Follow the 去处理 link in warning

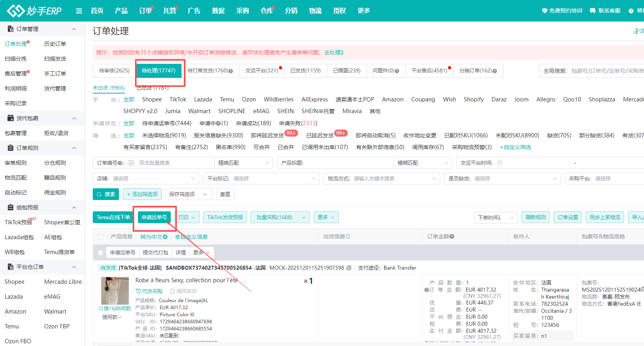333,52
